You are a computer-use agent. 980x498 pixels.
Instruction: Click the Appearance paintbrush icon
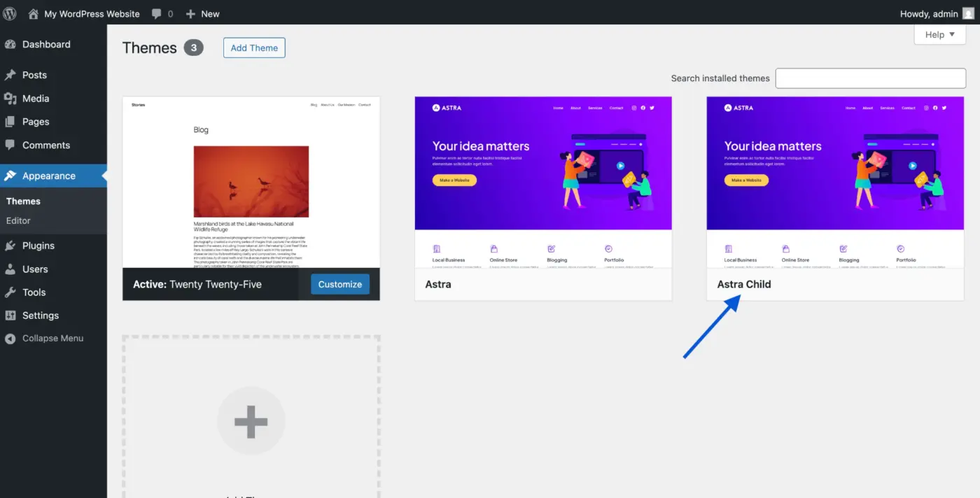click(10, 176)
